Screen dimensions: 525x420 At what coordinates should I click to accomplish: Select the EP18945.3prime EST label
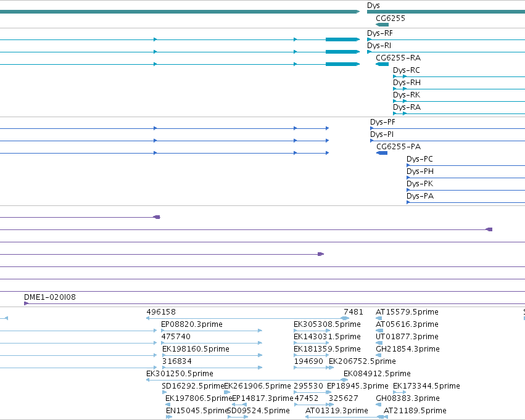coord(358,386)
